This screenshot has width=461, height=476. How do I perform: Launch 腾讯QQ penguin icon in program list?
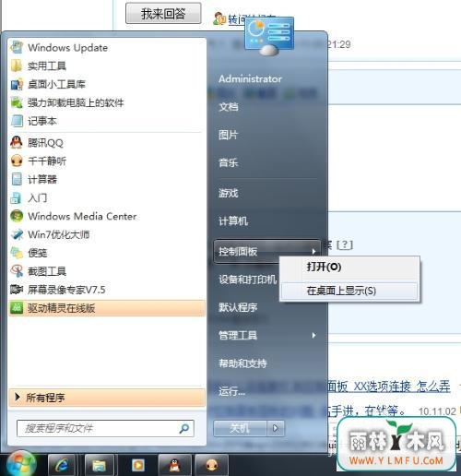click(17, 143)
